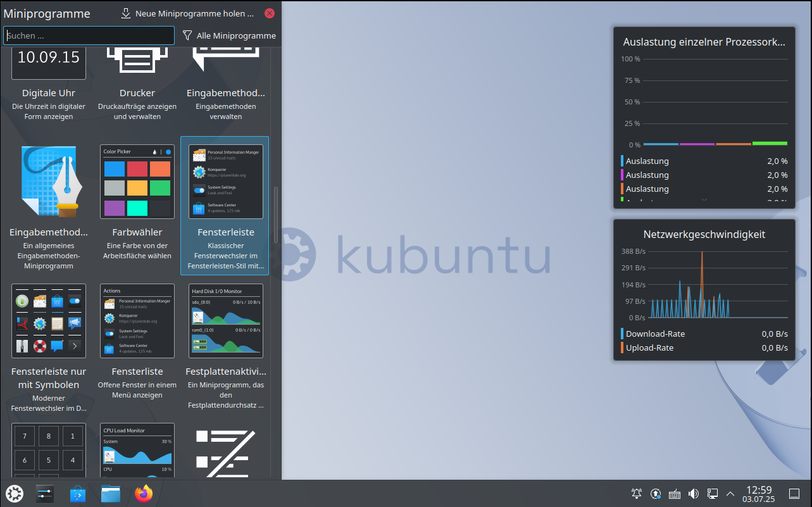Screen dimensions: 812x507
Task: Open the keyboard layout tray icon
Action: (674, 493)
